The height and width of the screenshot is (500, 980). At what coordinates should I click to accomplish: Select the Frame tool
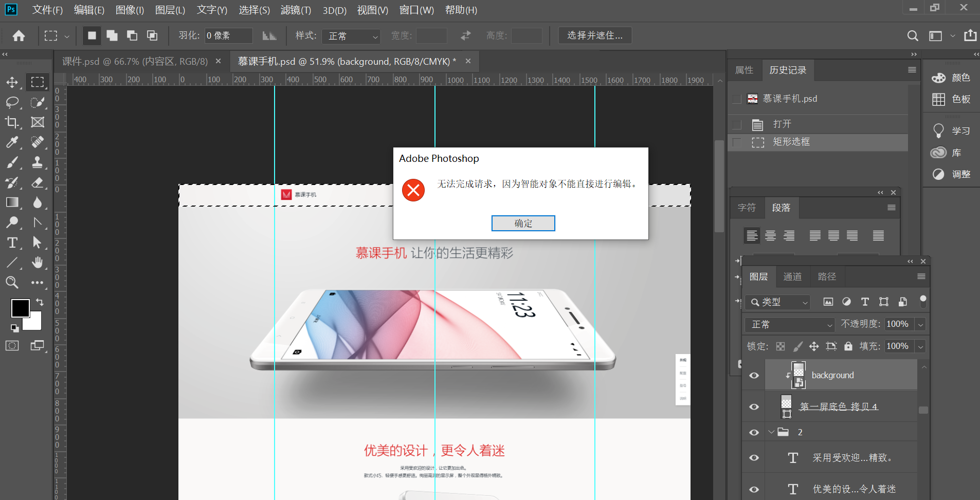(37, 122)
